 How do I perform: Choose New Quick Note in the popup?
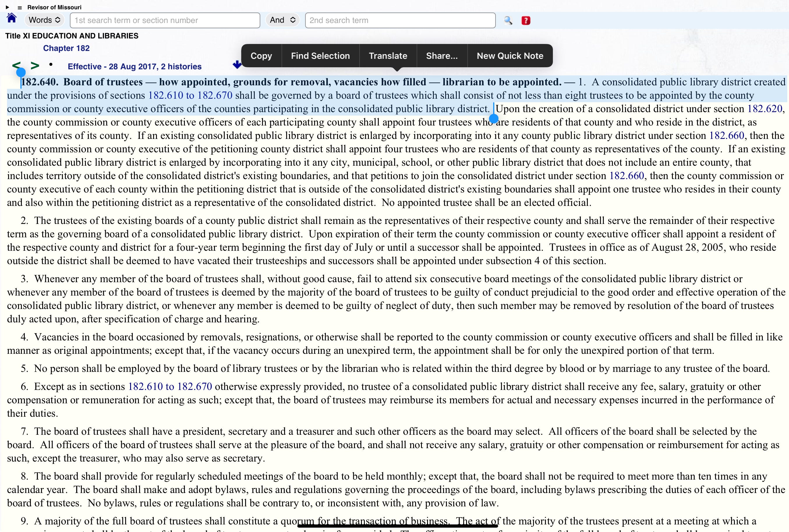pyautogui.click(x=510, y=56)
